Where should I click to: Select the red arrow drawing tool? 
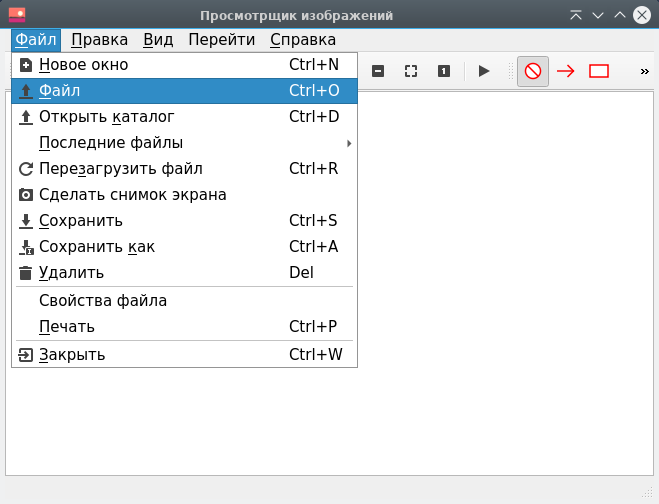(566, 71)
